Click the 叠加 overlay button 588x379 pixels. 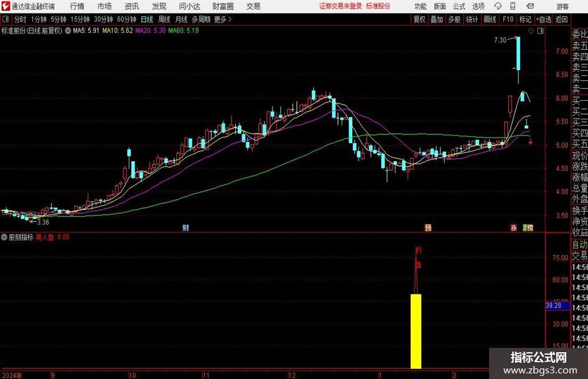click(437, 19)
